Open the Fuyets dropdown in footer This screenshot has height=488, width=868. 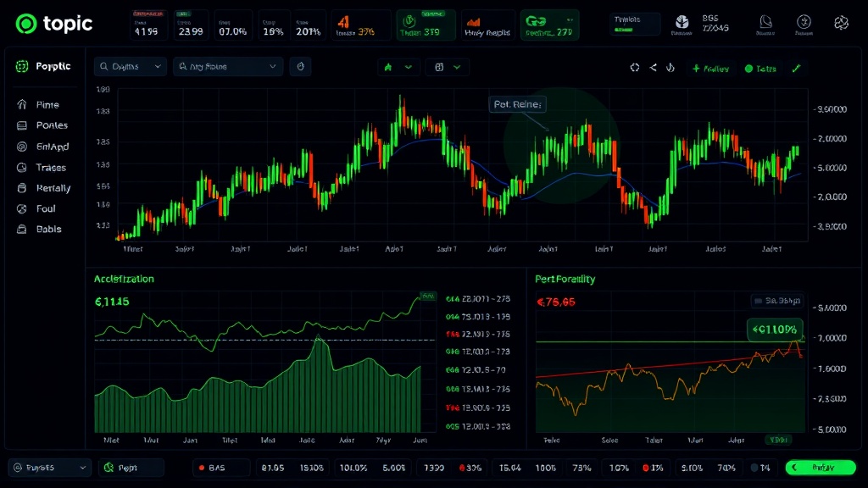pyautogui.click(x=49, y=468)
